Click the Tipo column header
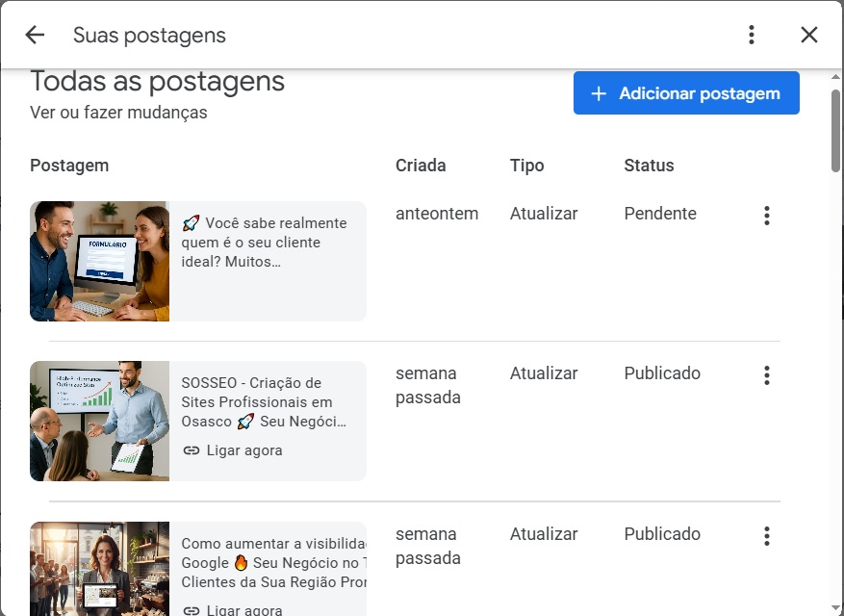 click(527, 166)
